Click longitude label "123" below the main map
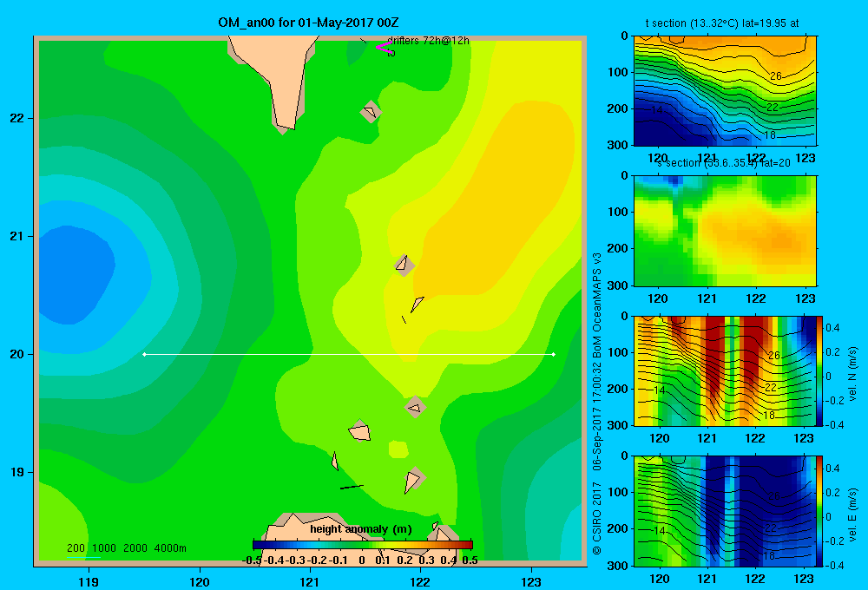 [x=531, y=581]
